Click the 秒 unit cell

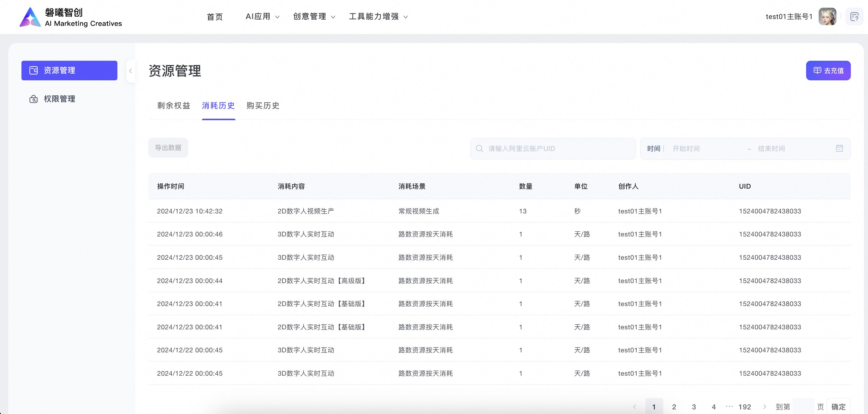[577, 211]
